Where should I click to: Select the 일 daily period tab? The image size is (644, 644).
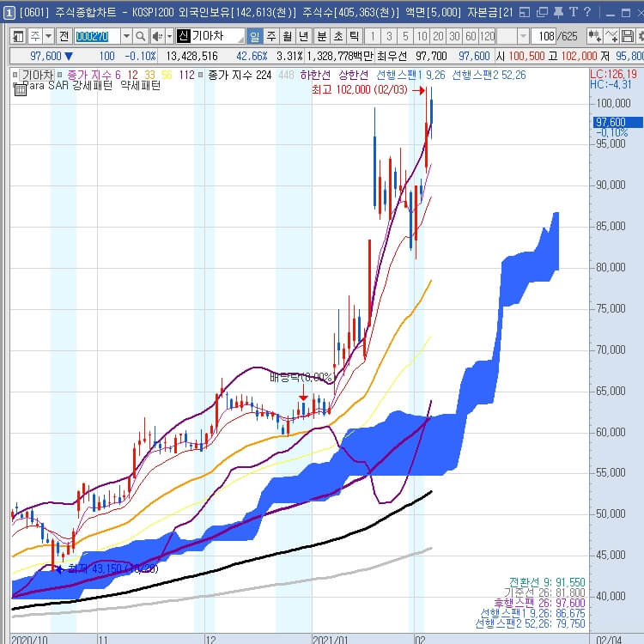255,37
